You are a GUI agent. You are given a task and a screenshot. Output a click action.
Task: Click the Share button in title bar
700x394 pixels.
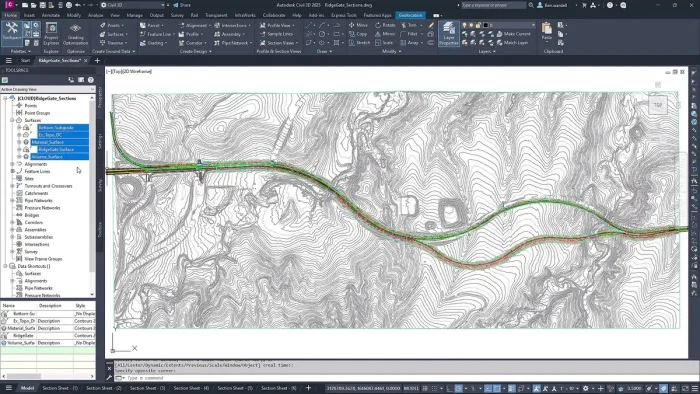click(182, 5)
